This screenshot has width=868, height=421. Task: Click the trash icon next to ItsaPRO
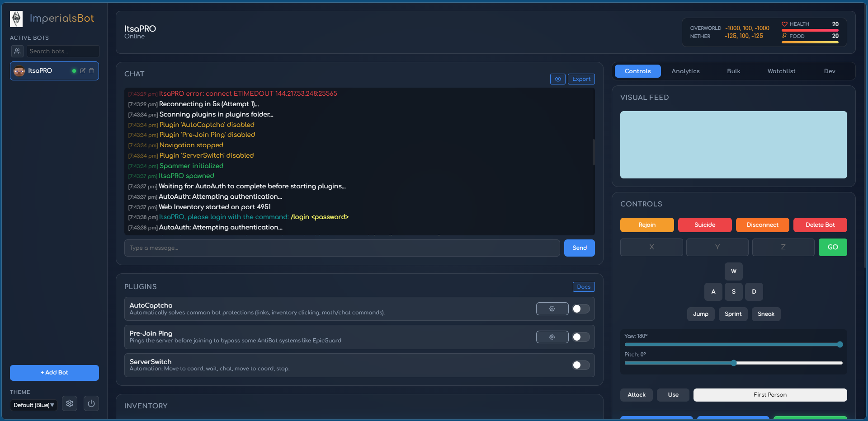coord(91,71)
